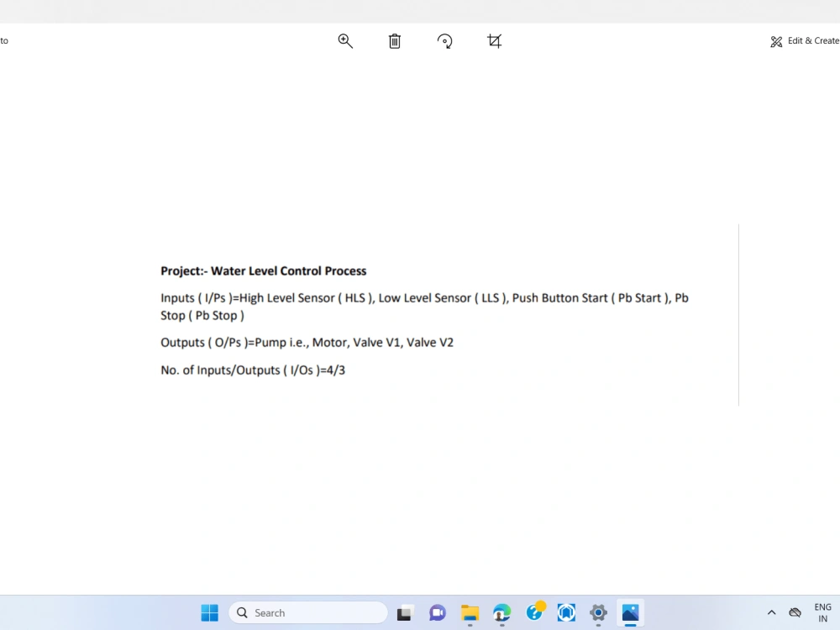
Task: Open the Get Help app from the taskbar
Action: click(x=533, y=612)
